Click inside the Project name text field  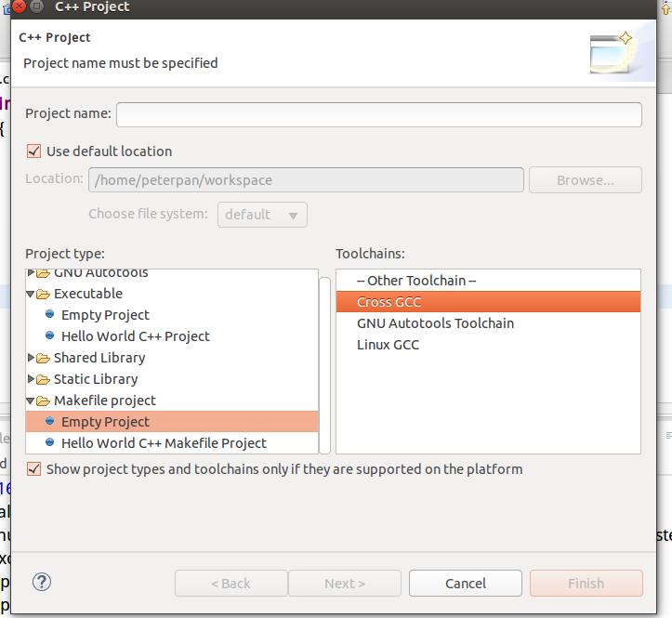click(x=378, y=114)
